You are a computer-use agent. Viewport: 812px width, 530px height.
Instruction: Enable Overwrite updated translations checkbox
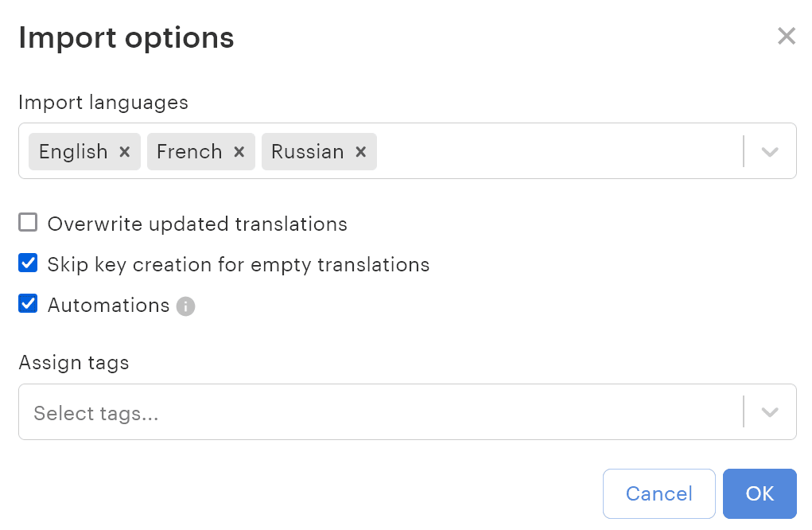[x=29, y=223]
